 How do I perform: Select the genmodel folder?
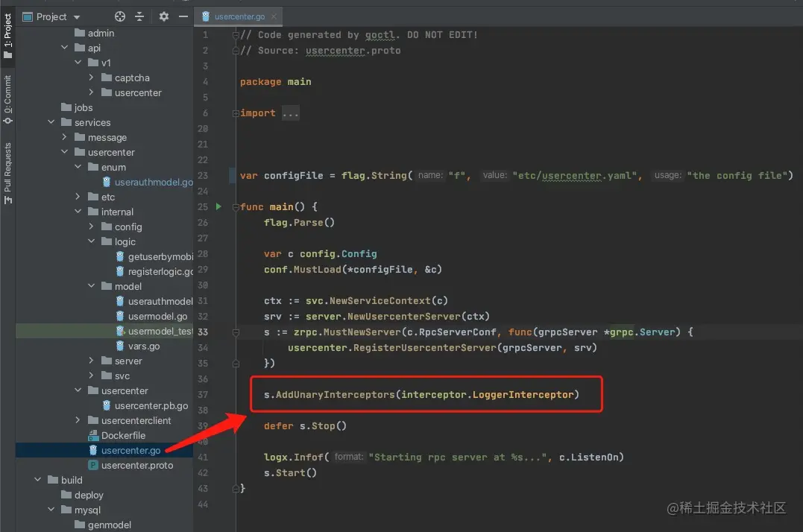tap(102, 525)
